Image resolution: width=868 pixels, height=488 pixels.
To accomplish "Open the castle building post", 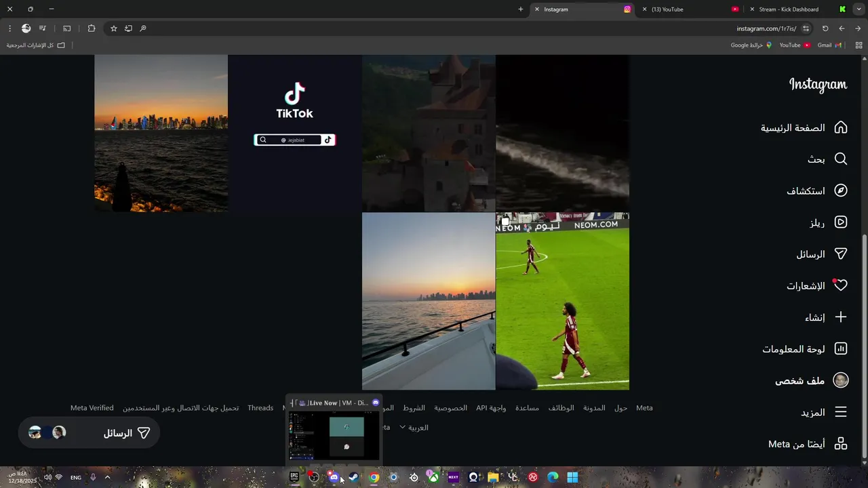I will coord(429,134).
